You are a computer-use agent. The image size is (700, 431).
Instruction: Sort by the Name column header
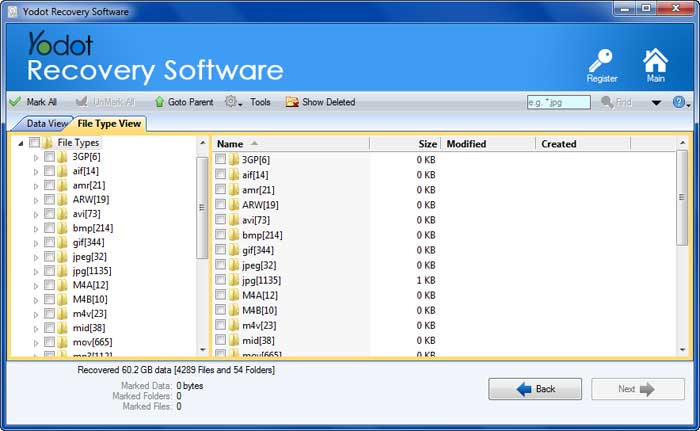291,144
